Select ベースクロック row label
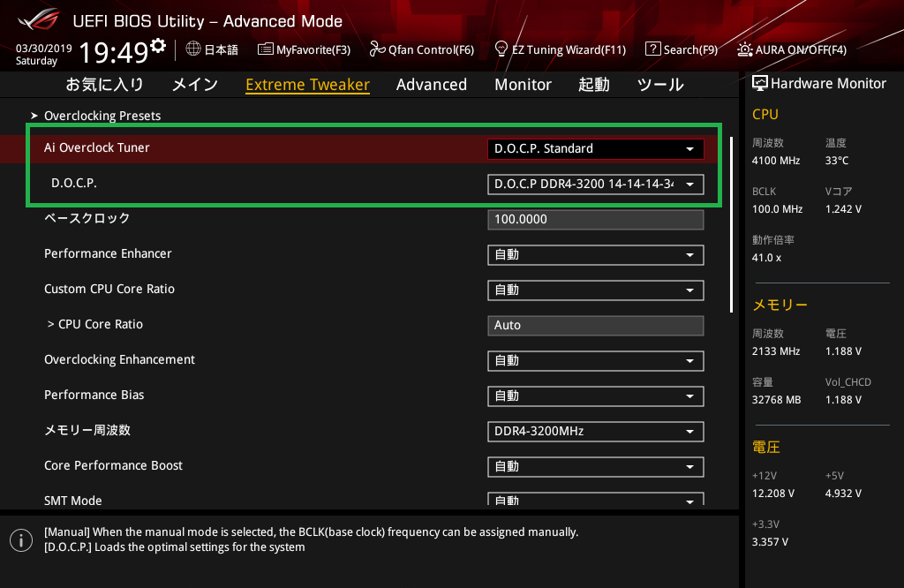 click(x=87, y=218)
